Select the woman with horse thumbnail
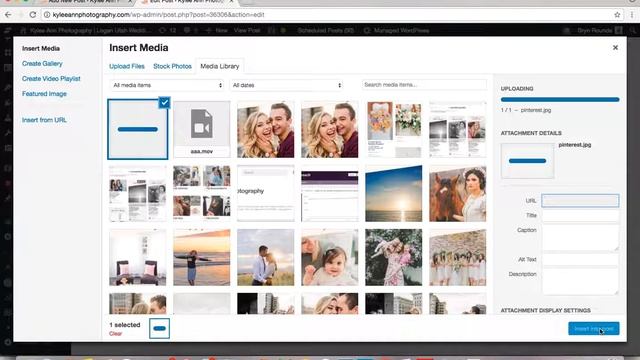Image resolution: width=640 pixels, height=360 pixels. [x=458, y=193]
